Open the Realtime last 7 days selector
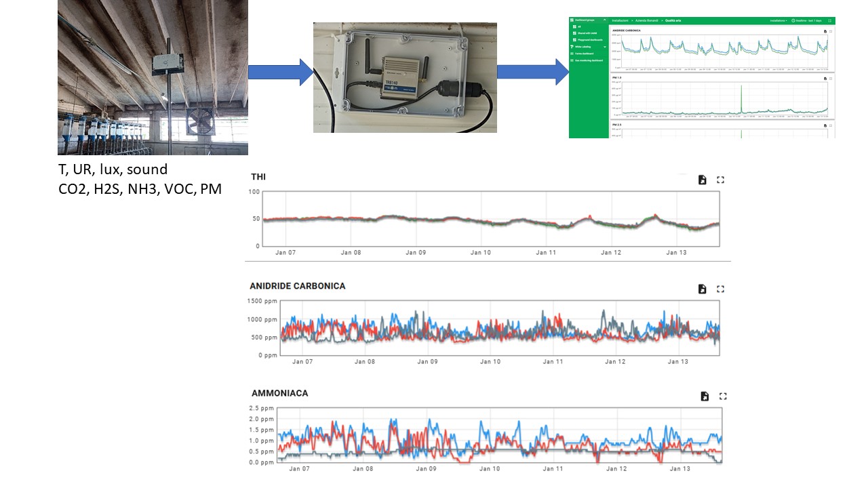Viewport: 868px width, 488px height. 806,20
